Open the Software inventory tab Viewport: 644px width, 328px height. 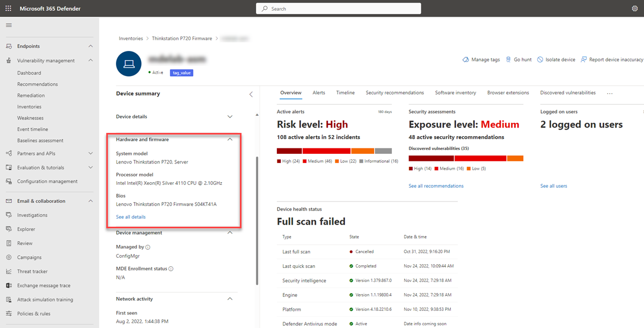point(456,93)
